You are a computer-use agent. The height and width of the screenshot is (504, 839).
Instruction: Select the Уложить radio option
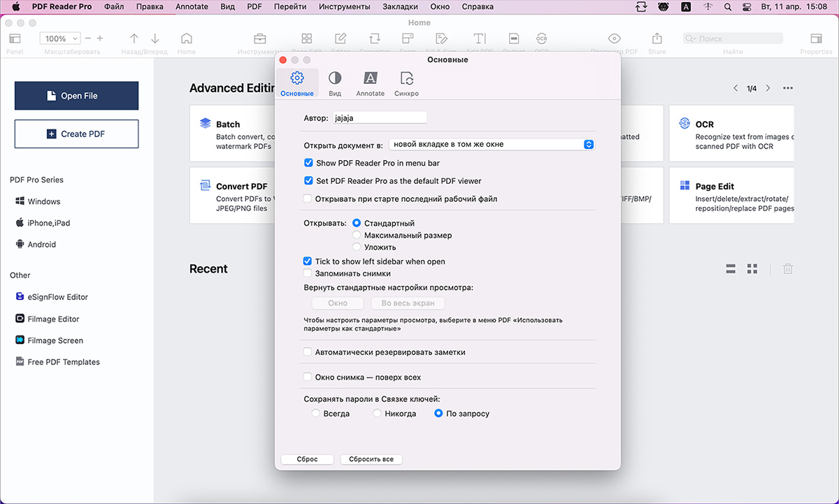tap(357, 247)
